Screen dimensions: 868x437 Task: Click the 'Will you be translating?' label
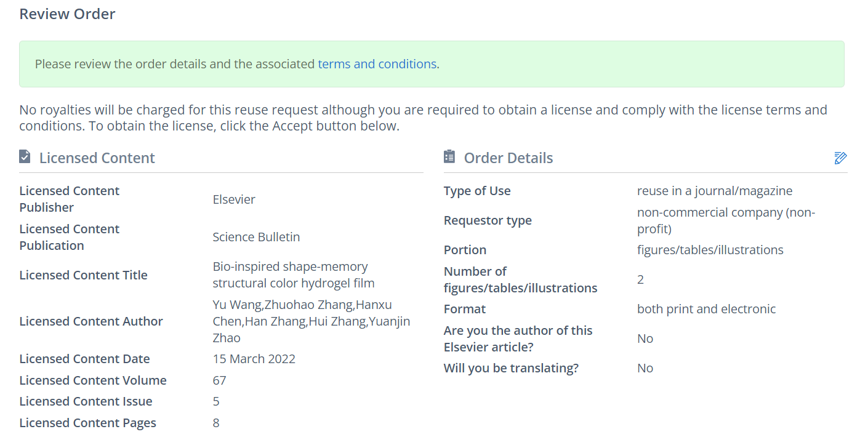pyautogui.click(x=511, y=368)
